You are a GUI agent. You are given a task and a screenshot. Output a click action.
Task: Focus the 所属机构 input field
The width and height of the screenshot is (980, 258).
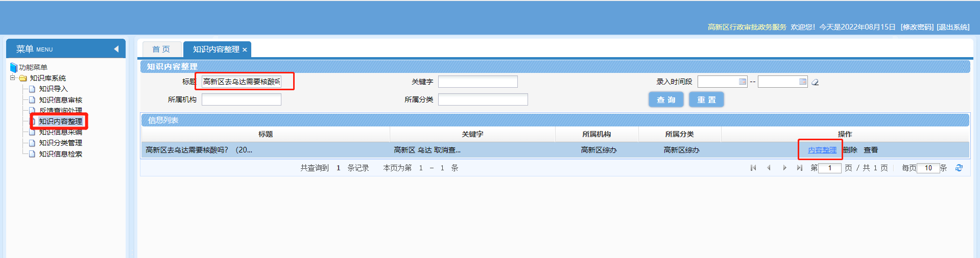pyautogui.click(x=242, y=99)
